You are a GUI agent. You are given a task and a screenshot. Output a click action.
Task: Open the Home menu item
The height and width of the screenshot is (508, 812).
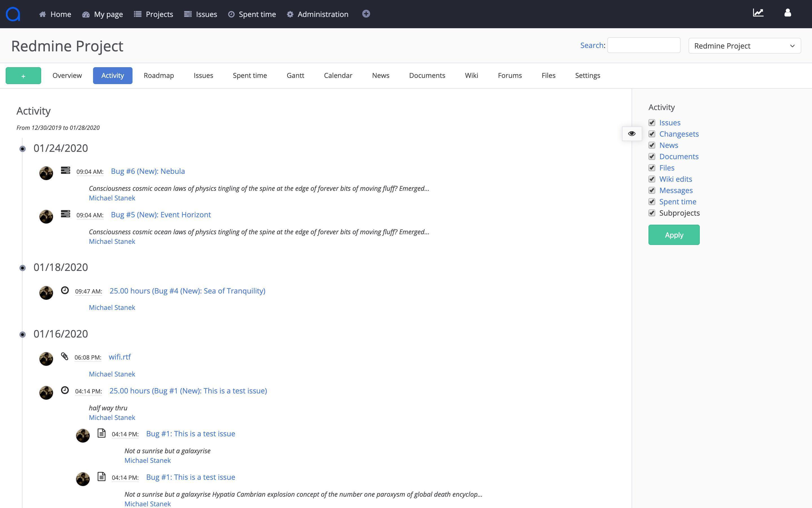55,14
